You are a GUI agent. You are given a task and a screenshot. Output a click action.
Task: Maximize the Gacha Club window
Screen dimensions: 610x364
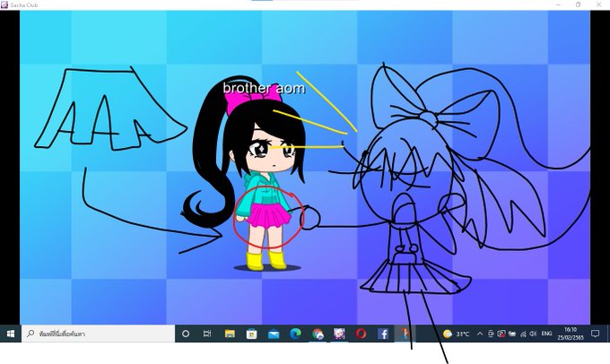point(578,4)
